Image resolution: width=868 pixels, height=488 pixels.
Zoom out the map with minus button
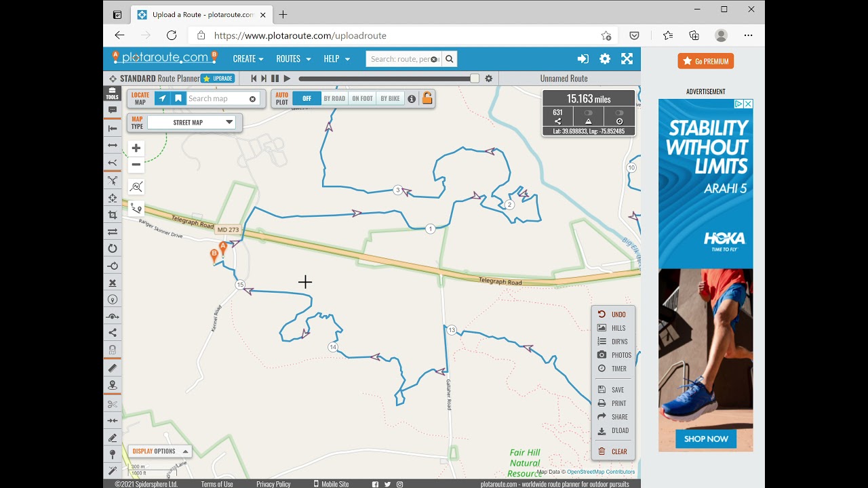coord(136,165)
